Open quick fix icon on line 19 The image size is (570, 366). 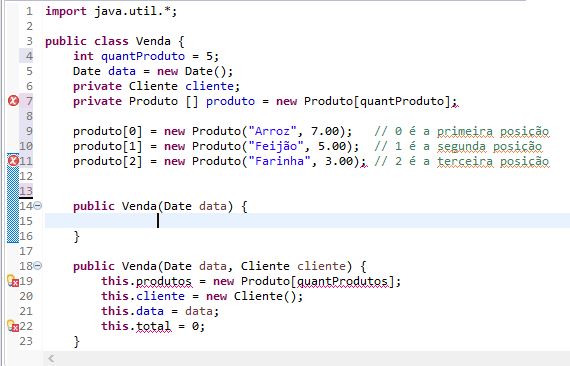(x=13, y=281)
